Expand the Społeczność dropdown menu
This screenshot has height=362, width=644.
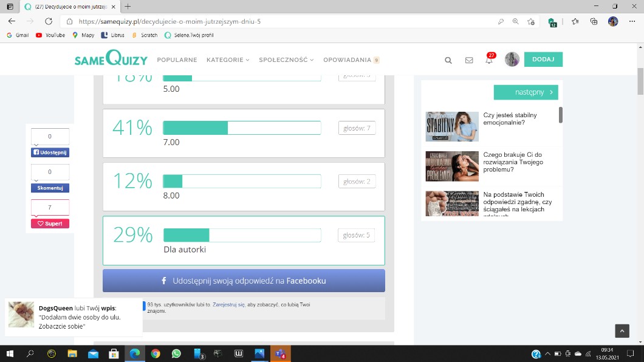point(286,60)
